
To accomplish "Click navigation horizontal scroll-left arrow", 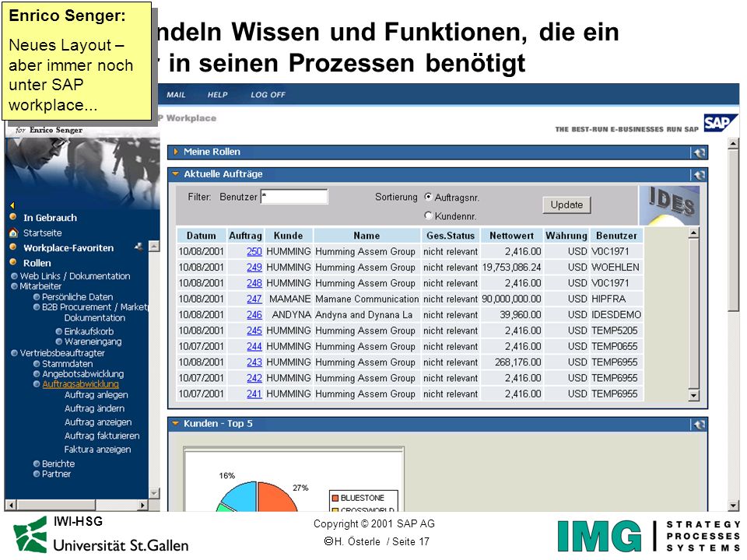I will click(11, 505).
